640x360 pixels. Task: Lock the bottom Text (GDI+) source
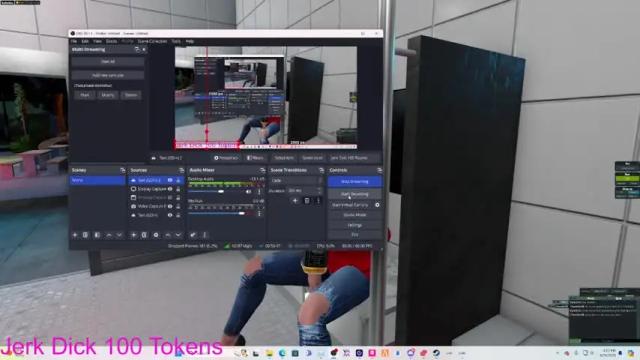178,215
